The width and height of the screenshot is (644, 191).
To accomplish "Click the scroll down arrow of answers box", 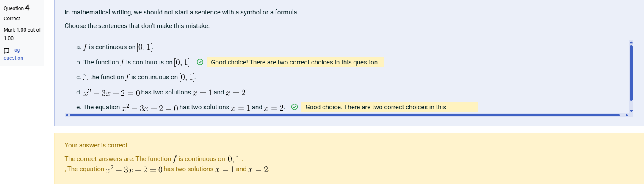I will (631, 111).
